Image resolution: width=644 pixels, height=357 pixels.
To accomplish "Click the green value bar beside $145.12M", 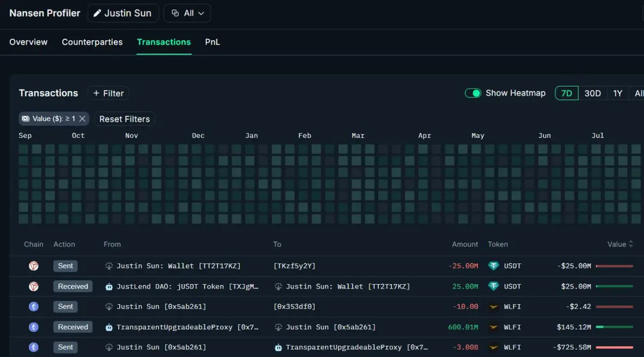I will pos(614,327).
